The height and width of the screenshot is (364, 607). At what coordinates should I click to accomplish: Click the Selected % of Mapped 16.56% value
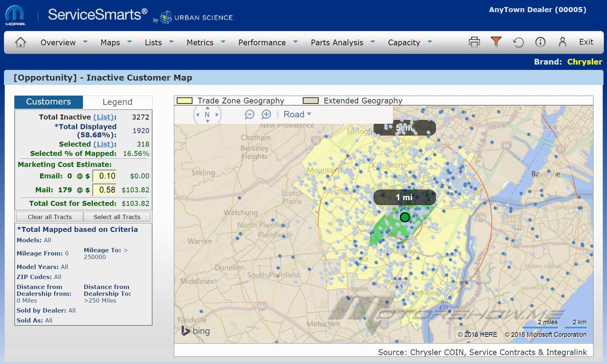(136, 153)
